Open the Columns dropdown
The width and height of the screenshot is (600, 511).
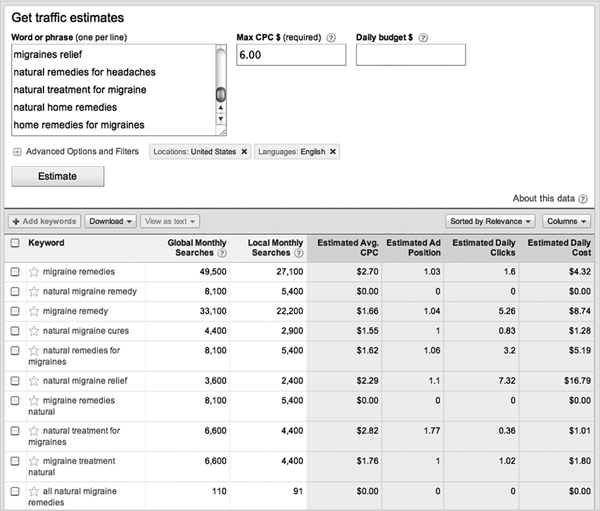(x=566, y=221)
